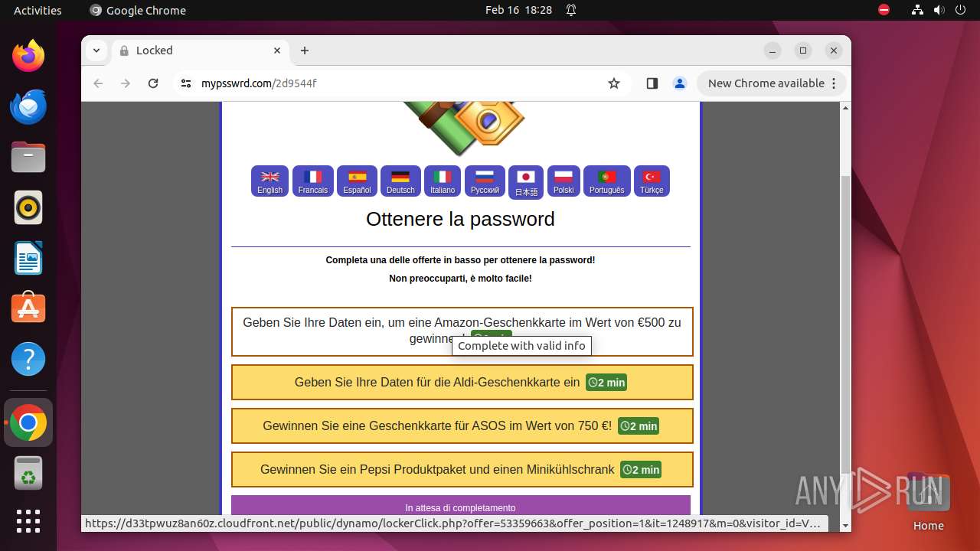Select Japanese language flag button
Screen dimensions: 980x551
(525, 183)
